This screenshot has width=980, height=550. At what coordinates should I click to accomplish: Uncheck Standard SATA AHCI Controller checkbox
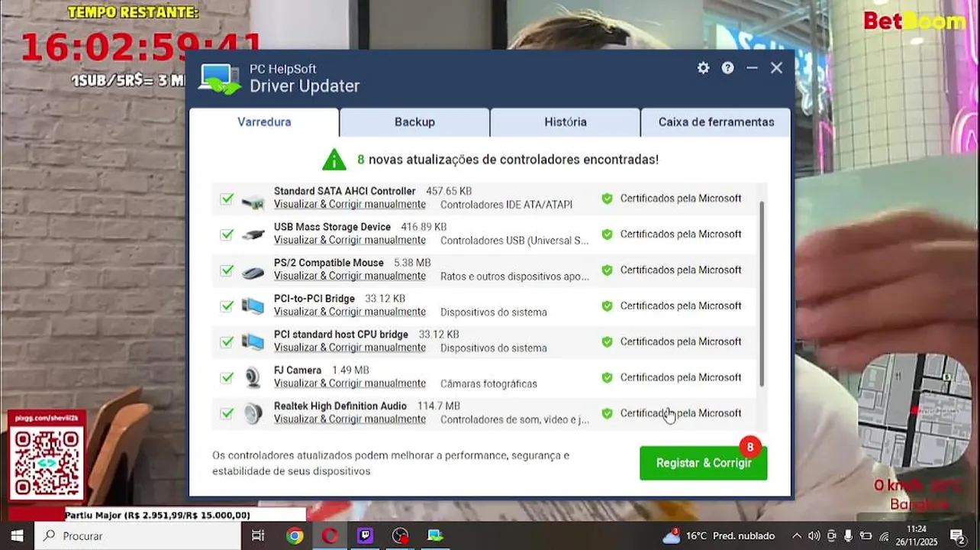pos(227,199)
